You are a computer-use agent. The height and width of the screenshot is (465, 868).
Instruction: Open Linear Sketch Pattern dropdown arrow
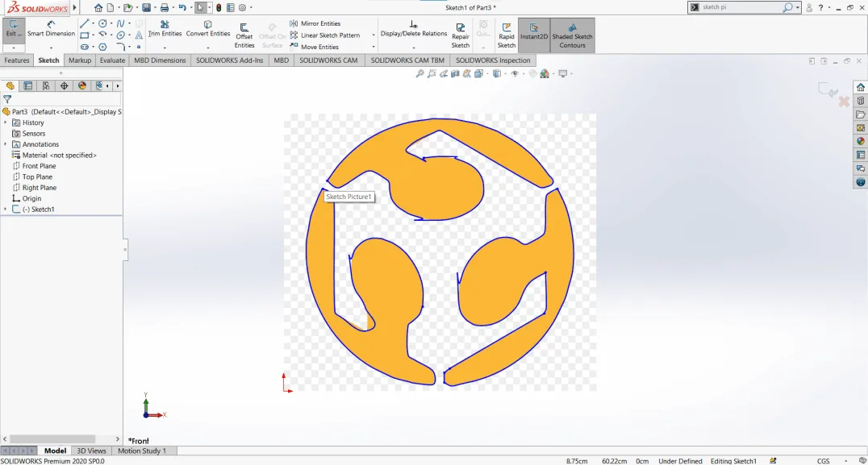coord(373,35)
